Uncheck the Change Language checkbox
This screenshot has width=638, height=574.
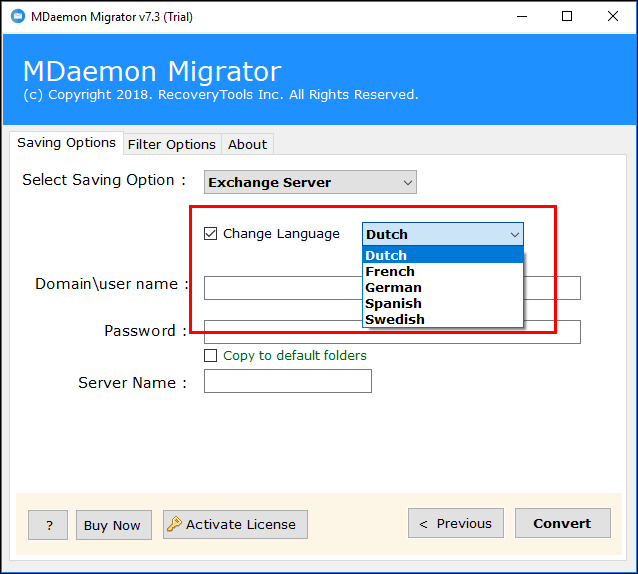point(210,234)
